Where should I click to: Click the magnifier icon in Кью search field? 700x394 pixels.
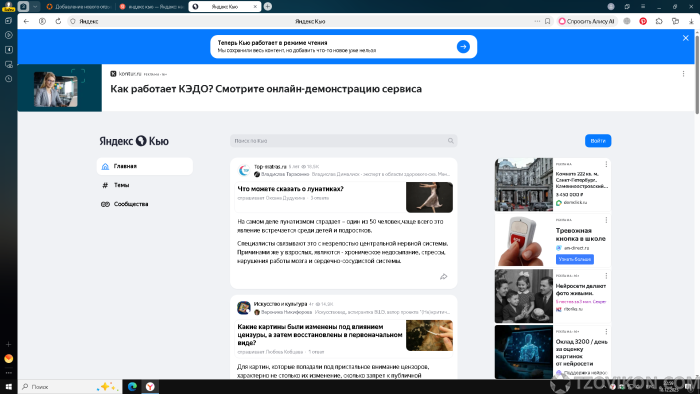pos(450,141)
